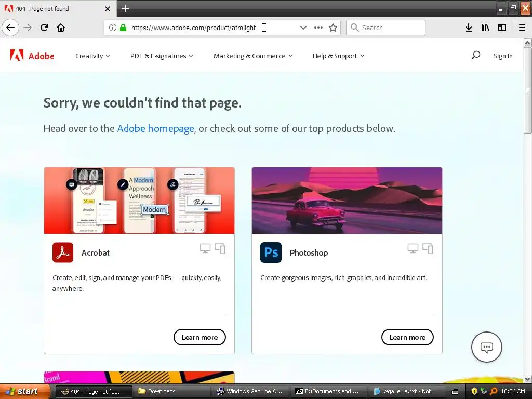The width and height of the screenshot is (532, 399).
Task: Click the network connection tray icon
Action: (484, 391)
